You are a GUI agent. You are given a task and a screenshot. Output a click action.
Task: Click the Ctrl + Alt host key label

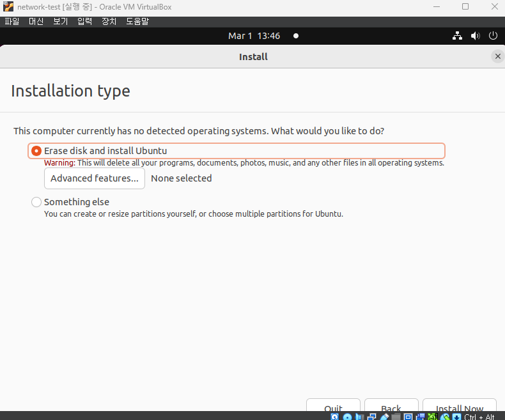[479, 417]
